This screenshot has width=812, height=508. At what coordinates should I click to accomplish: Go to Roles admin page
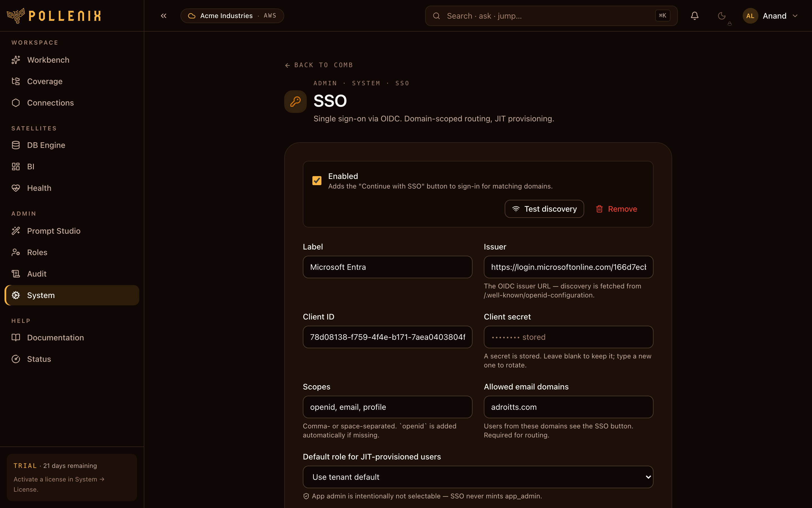72,252
